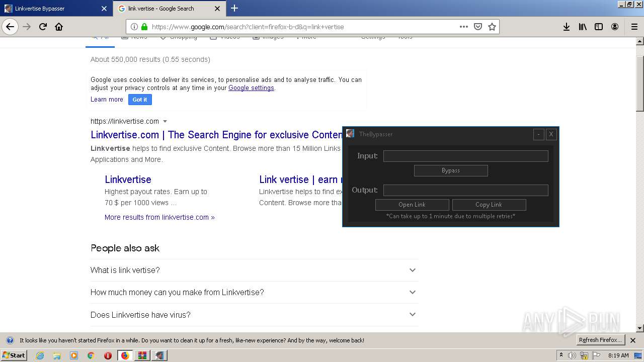The width and height of the screenshot is (644, 362).
Task: Show site information for google.com
Action: click(134, 27)
